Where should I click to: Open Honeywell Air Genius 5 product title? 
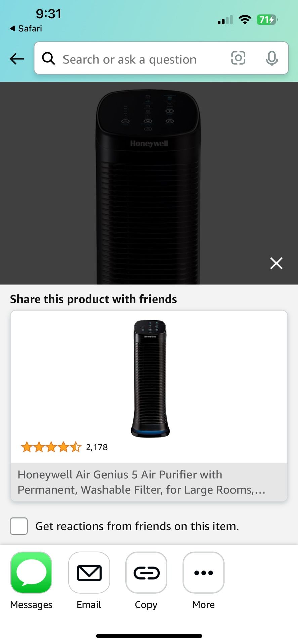pos(142,482)
